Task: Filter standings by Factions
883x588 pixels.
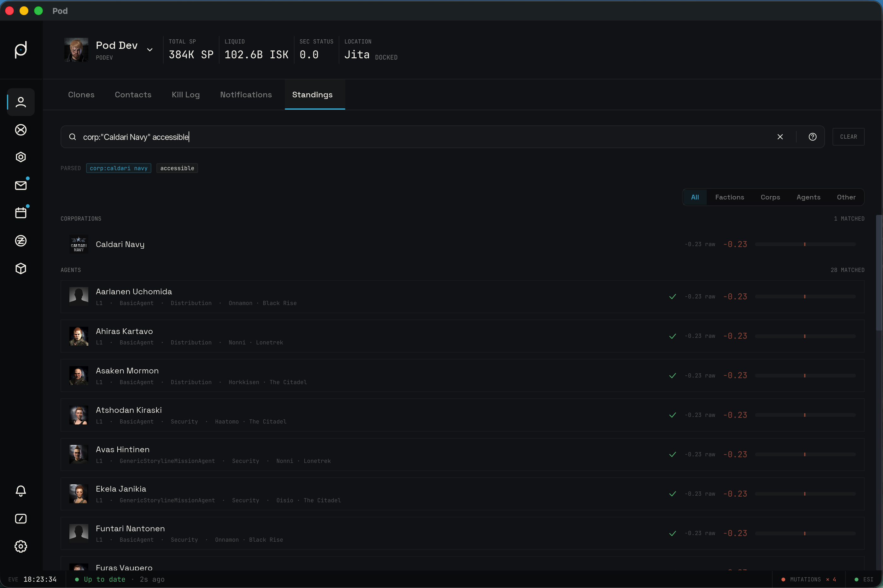Action: pyautogui.click(x=729, y=197)
